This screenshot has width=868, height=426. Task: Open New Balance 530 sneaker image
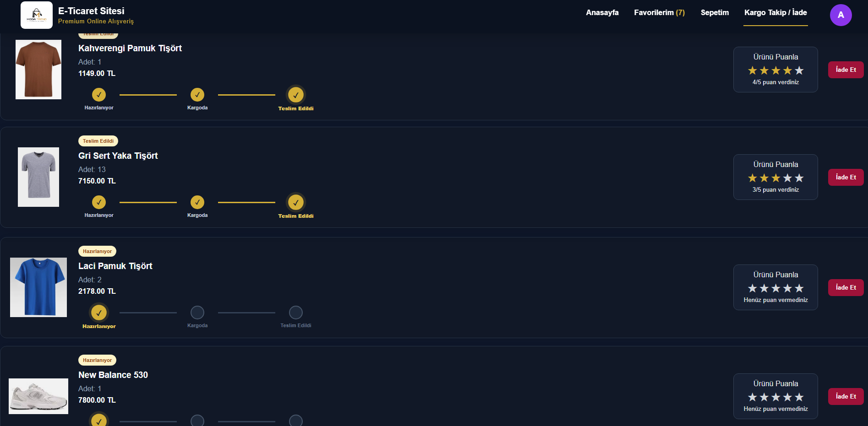point(38,396)
